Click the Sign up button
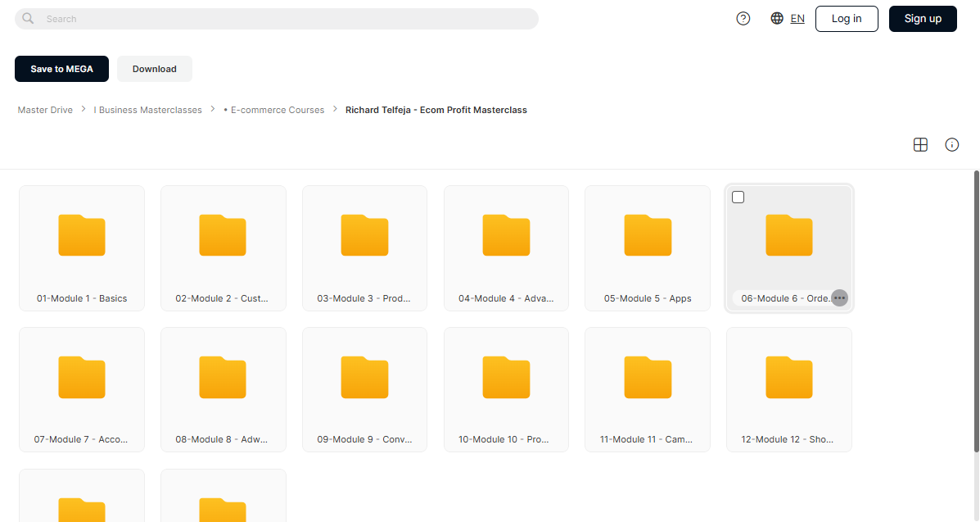980x522 pixels. click(x=924, y=19)
